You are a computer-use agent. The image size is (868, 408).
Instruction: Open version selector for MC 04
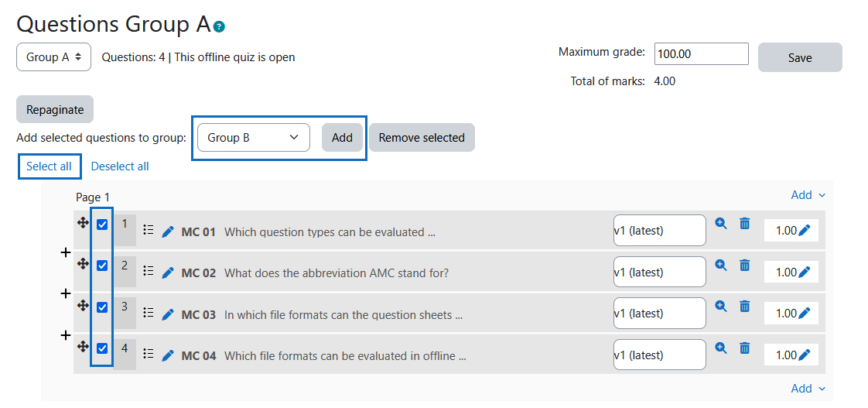click(x=659, y=355)
